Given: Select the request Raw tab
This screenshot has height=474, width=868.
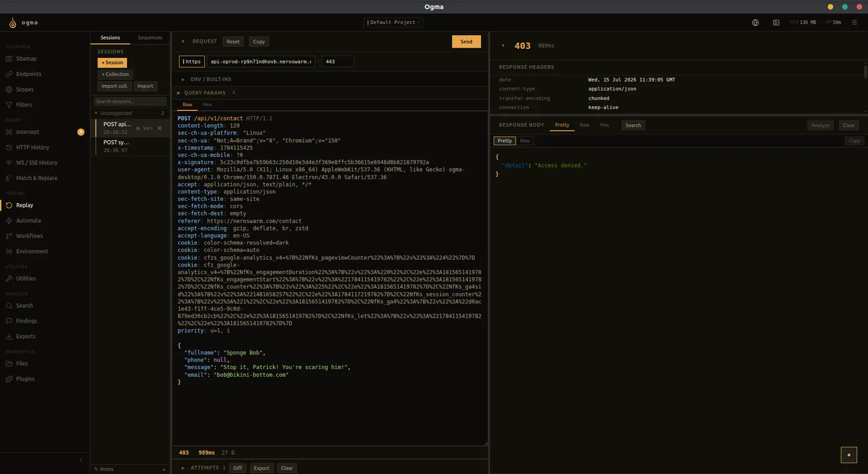Looking at the screenshot, I should 187,105.
